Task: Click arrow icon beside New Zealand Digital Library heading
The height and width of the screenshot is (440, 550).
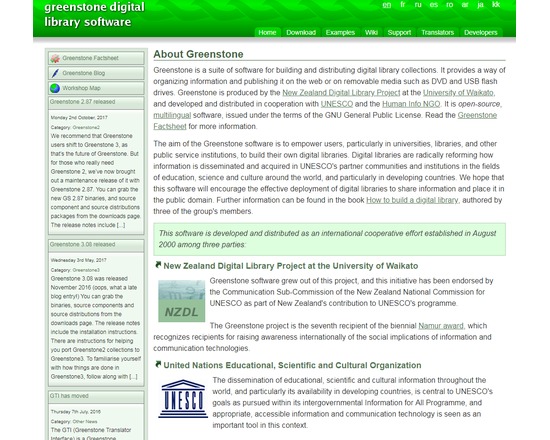Action: point(158,265)
